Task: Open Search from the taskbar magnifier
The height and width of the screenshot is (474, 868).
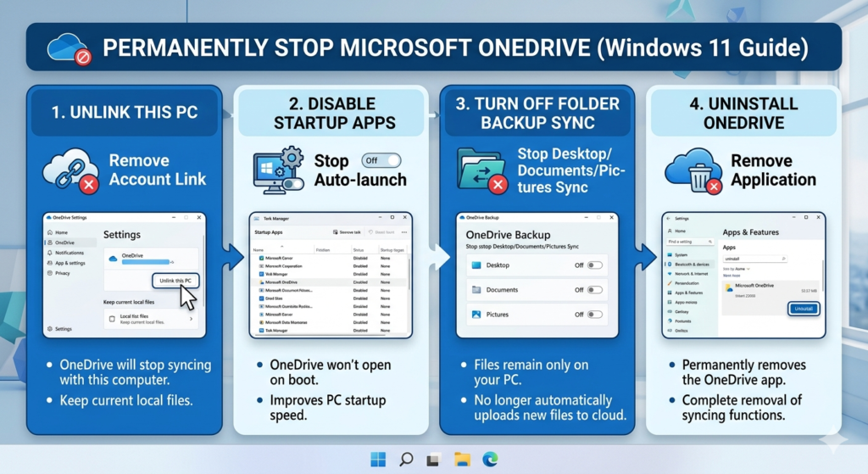Action: 406,459
